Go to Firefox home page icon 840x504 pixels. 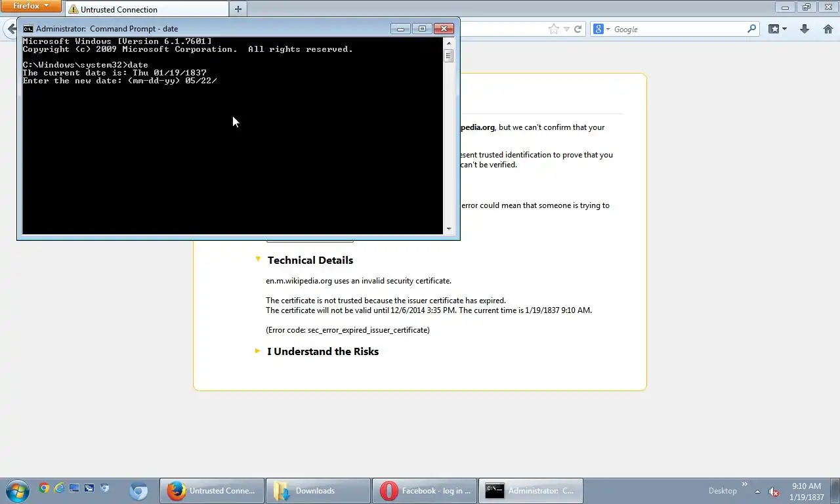[x=828, y=29]
